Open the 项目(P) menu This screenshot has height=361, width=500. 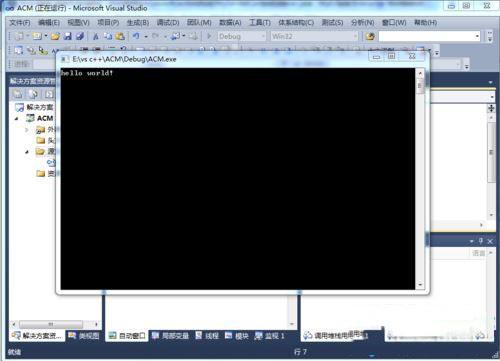click(108, 23)
